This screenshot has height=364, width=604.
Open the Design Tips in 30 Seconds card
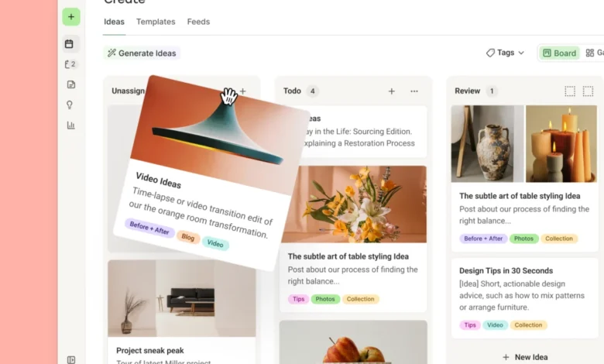(x=524, y=298)
